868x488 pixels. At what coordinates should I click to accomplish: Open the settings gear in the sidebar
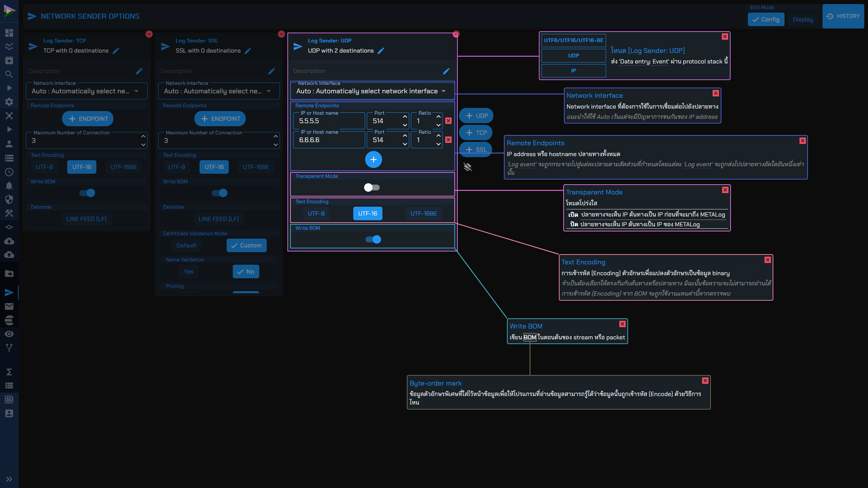[9, 102]
